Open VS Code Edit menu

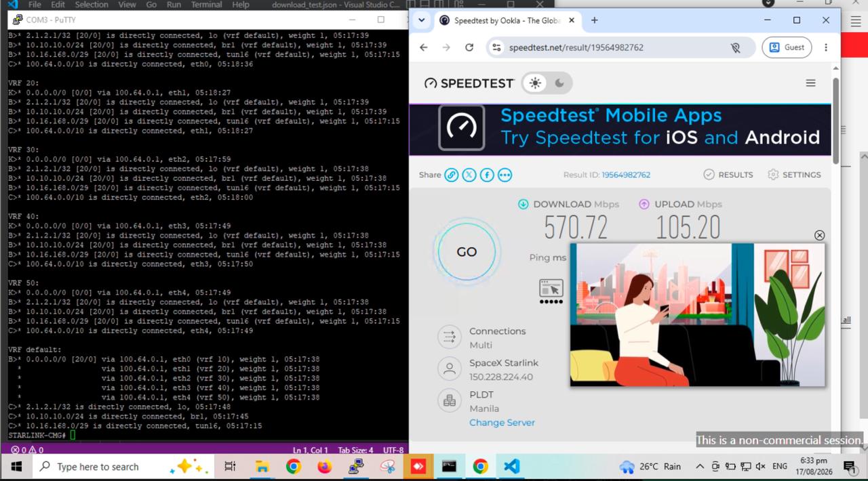[x=58, y=4]
